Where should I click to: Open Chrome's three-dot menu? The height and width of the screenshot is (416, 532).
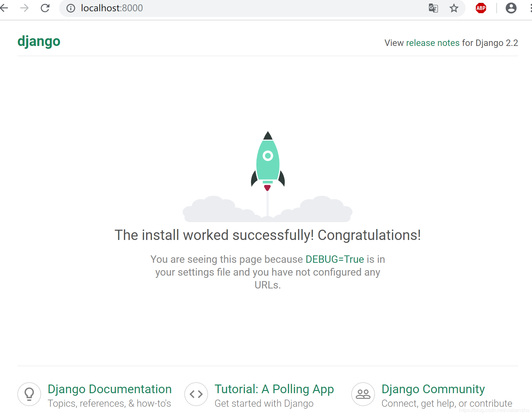click(530, 8)
